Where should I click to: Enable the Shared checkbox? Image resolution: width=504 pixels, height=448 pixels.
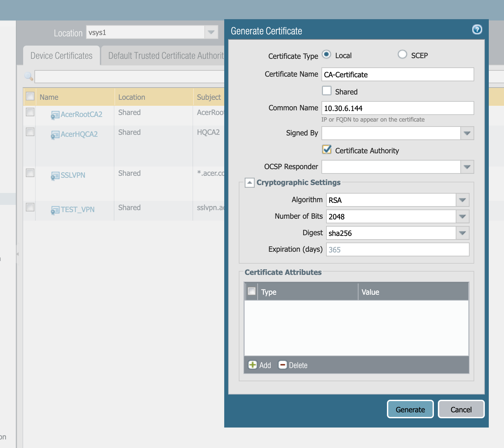tap(327, 91)
